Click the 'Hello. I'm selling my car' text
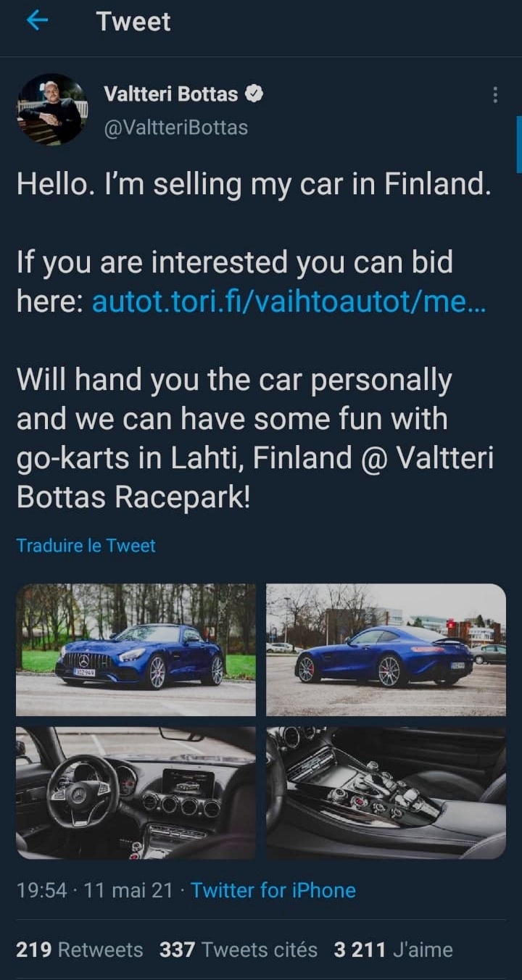This screenshot has height=980, width=522. pyautogui.click(x=254, y=185)
